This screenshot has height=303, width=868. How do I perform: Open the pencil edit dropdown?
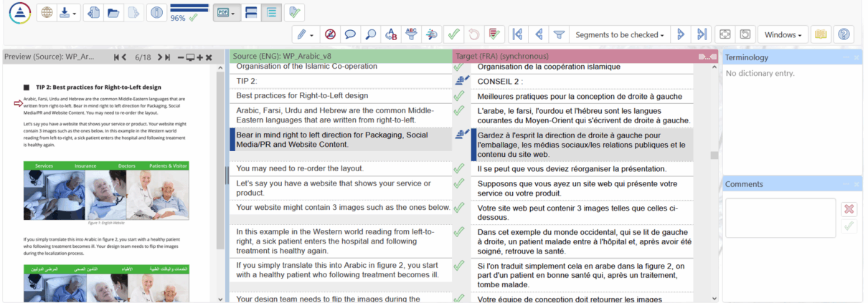(x=304, y=34)
